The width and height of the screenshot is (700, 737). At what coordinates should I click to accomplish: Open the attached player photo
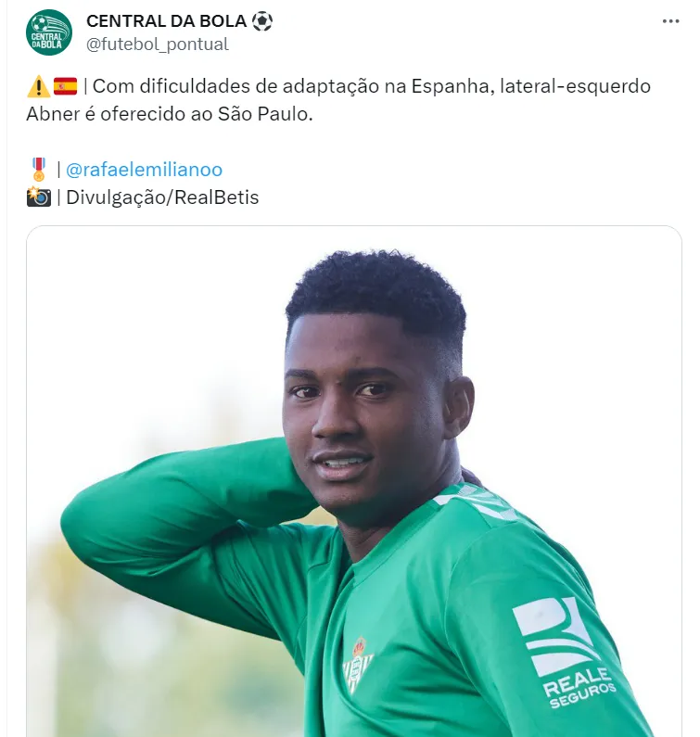pyautogui.click(x=354, y=481)
